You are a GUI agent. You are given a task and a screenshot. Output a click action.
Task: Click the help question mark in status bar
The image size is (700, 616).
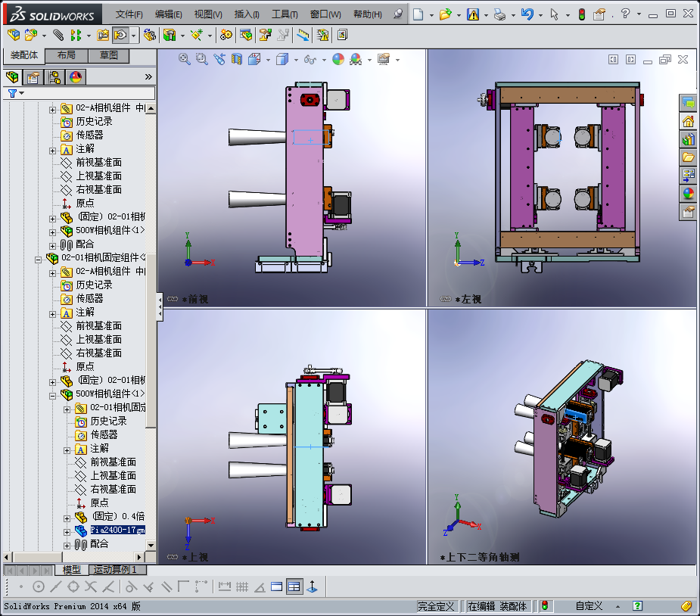[637, 605]
